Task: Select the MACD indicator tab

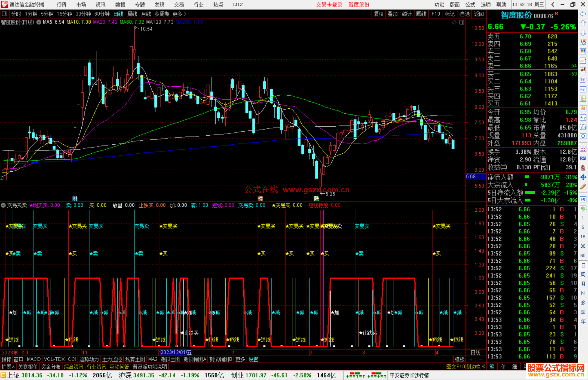Action: coord(33,359)
